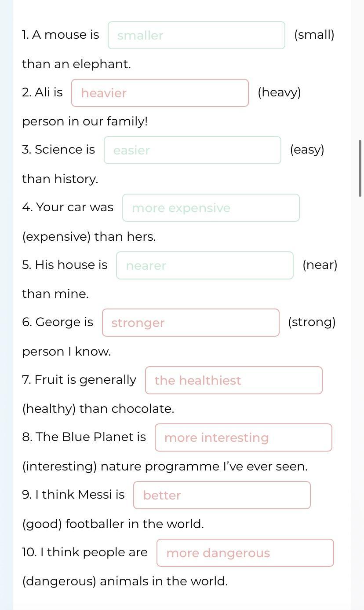This screenshot has height=610, width=364.
Task: Click the 'nearer' answer field
Action: 205,265
